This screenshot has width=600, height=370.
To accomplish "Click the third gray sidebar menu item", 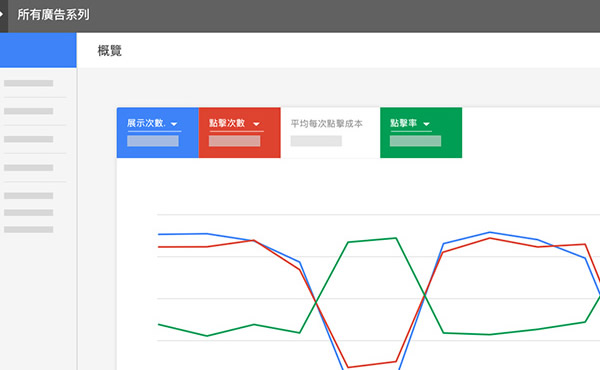I will click(x=29, y=139).
